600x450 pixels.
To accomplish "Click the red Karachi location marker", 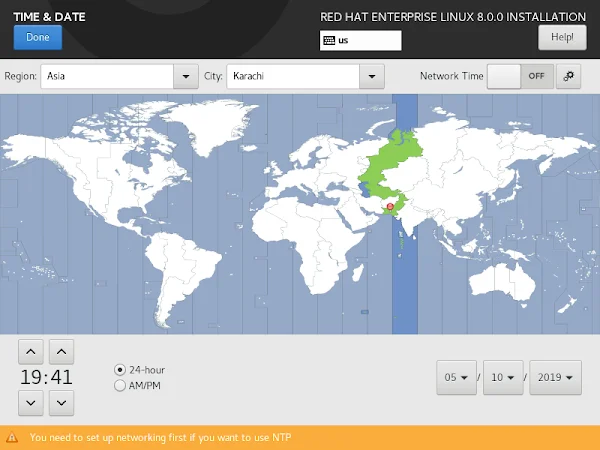I will 390,207.
